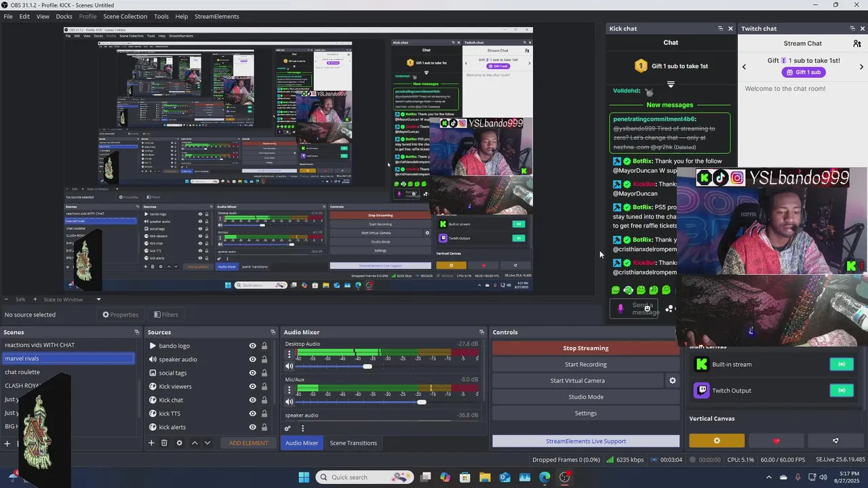The width and height of the screenshot is (868, 488).
Task: Click Start Recording button
Action: 586,364
